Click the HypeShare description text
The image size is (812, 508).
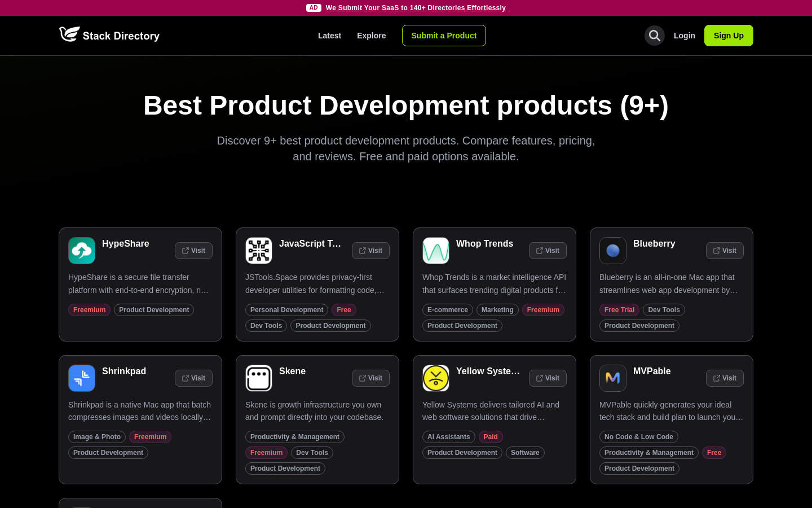pyautogui.click(x=140, y=284)
